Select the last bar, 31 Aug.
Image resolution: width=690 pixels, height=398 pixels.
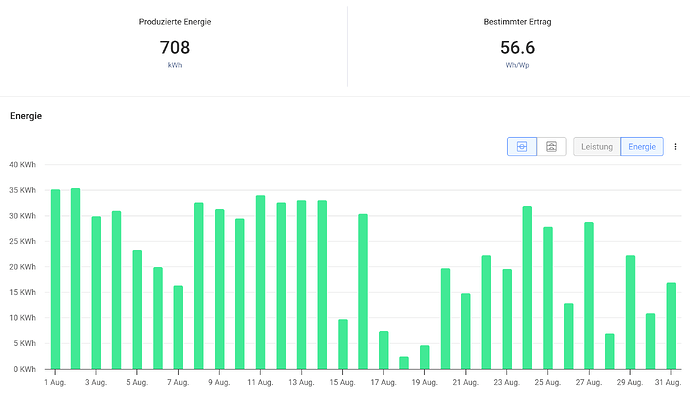pyautogui.click(x=671, y=326)
